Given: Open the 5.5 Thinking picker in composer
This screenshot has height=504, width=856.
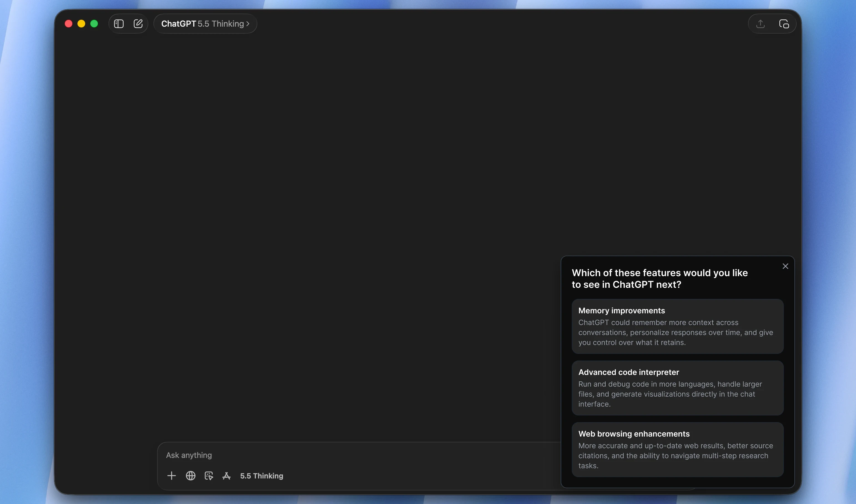Looking at the screenshot, I should tap(261, 476).
